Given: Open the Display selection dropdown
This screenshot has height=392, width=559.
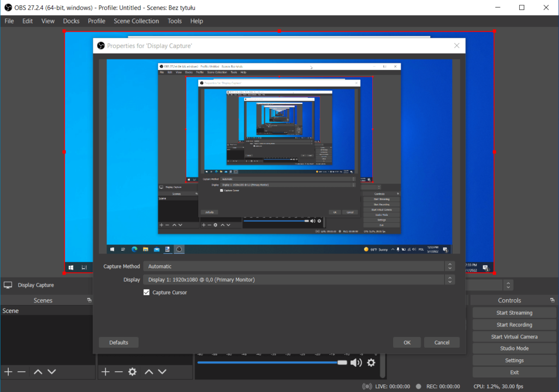Looking at the screenshot, I should pyautogui.click(x=299, y=280).
